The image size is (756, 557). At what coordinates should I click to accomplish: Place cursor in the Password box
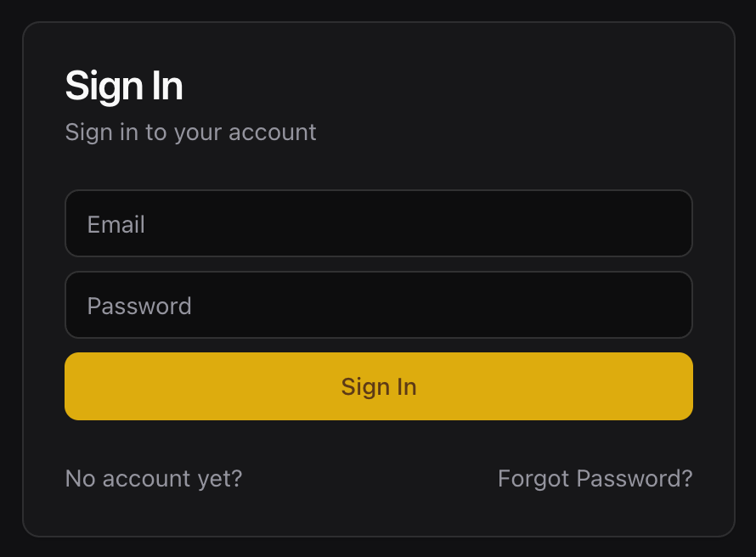click(x=378, y=305)
